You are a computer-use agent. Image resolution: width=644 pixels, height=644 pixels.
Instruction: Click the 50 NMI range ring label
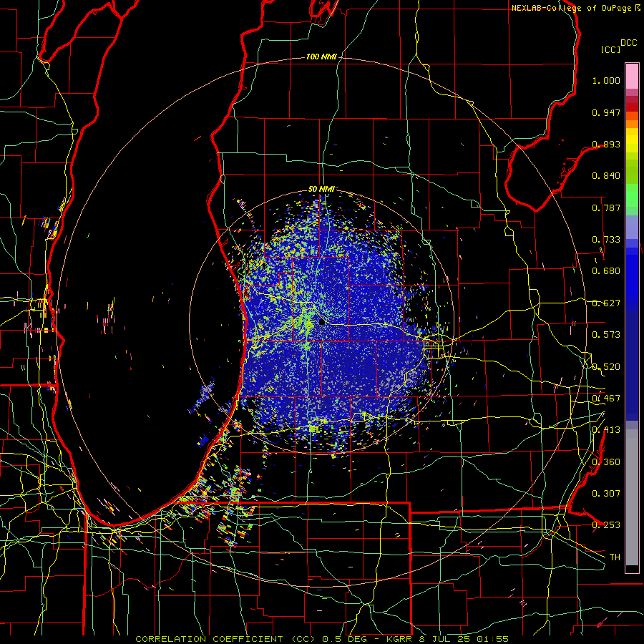[x=321, y=190]
